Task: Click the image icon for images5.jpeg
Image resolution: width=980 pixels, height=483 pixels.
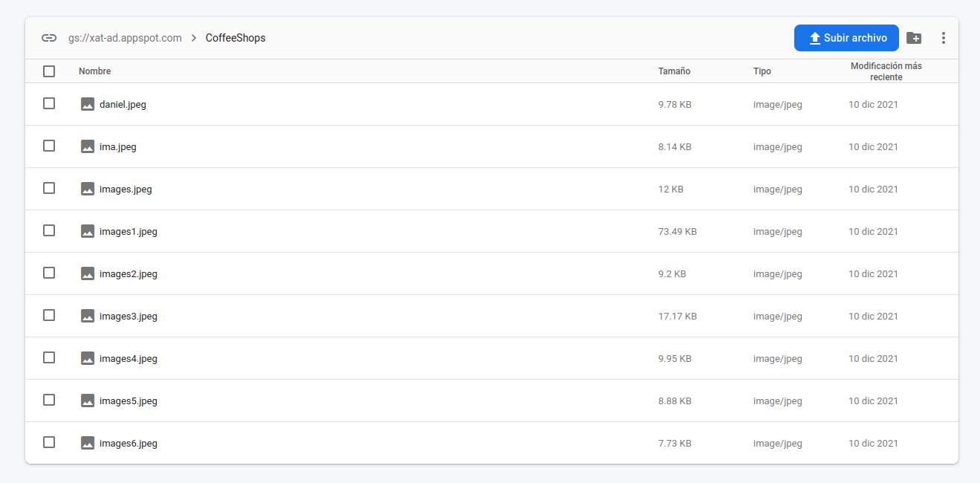Action: (88, 401)
